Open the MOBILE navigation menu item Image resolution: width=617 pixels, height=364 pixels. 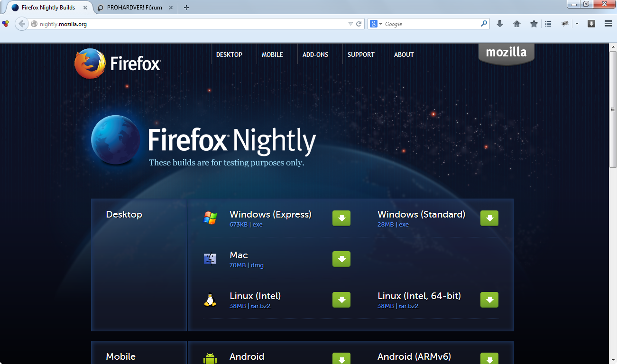pyautogui.click(x=272, y=55)
